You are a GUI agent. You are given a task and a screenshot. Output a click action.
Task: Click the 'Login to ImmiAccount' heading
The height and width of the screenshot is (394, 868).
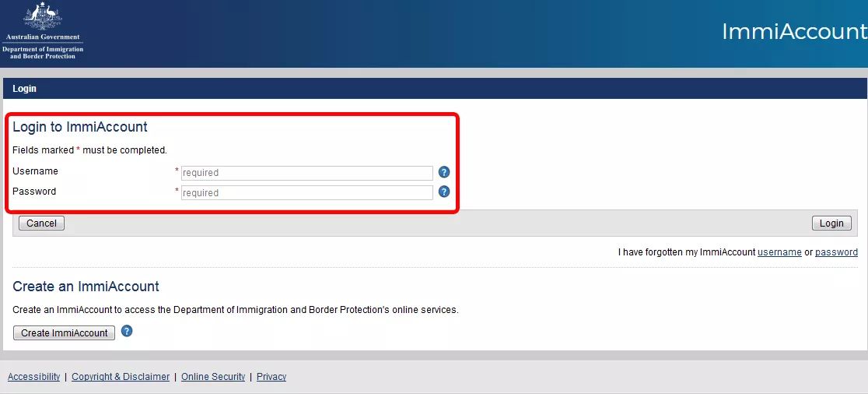click(x=80, y=127)
